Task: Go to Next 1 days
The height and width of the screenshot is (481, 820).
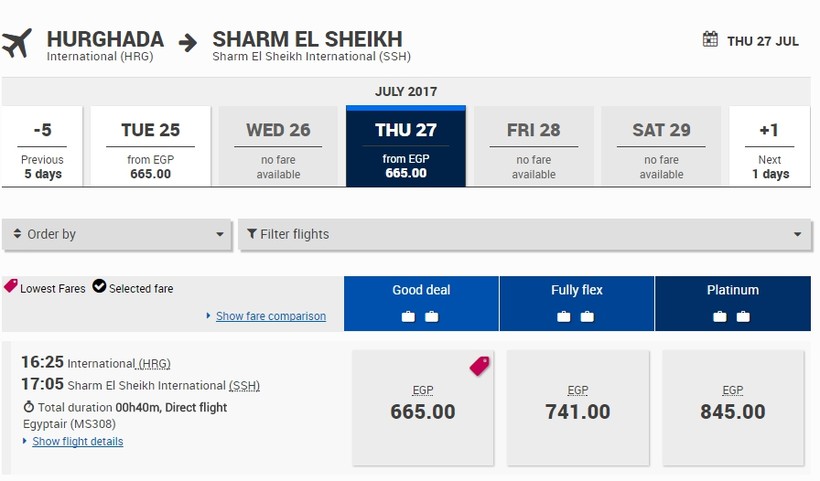Action: (x=769, y=146)
